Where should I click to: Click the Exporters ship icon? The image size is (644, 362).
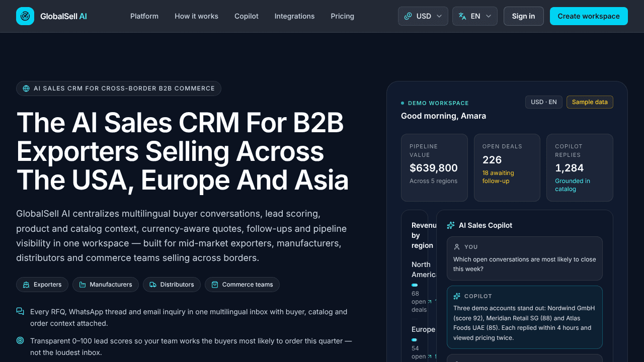(26, 285)
